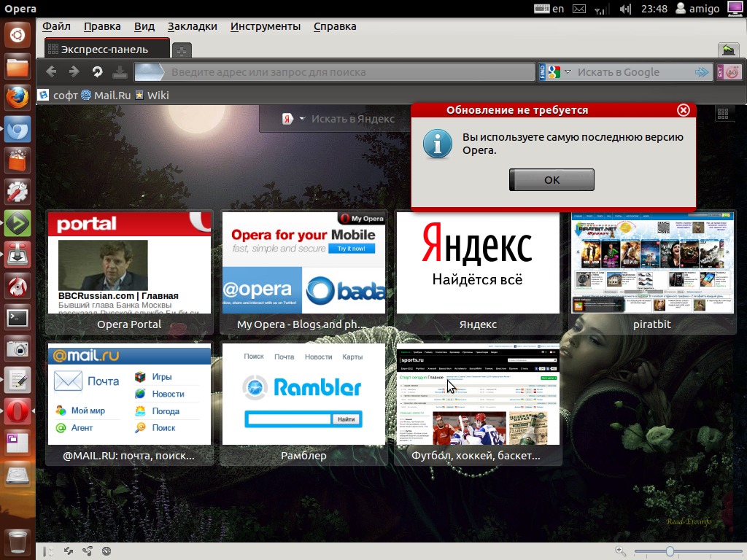Open the Файл menu
This screenshot has width=747, height=560.
[56, 27]
